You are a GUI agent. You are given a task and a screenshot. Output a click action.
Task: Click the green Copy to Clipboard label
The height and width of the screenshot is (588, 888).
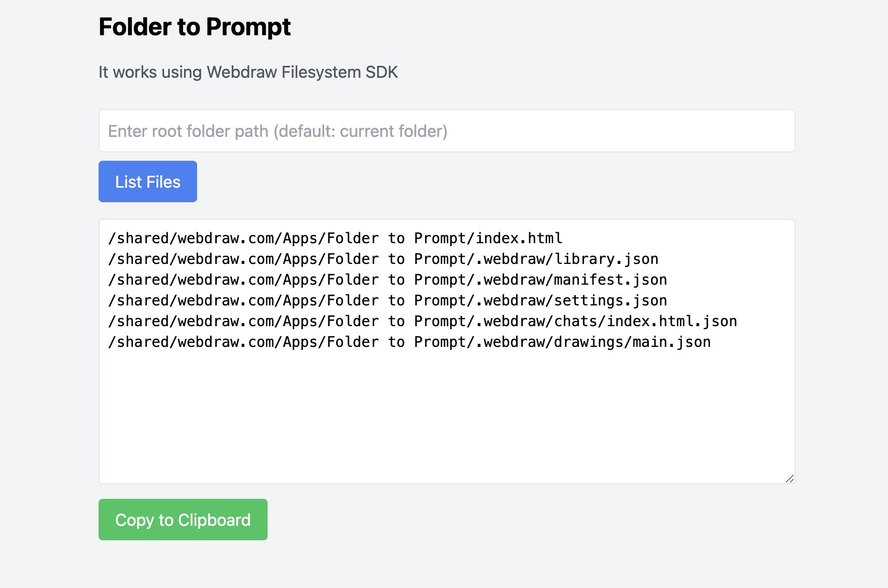[183, 520]
